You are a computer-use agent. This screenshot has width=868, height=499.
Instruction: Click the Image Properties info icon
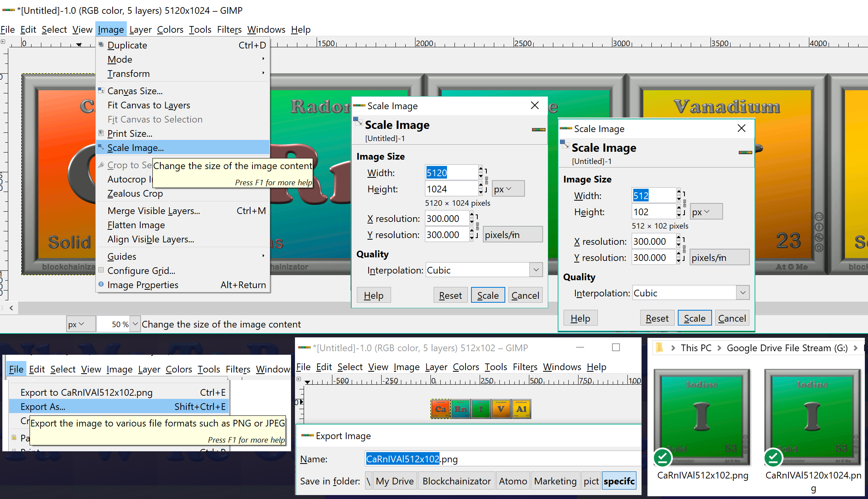point(101,284)
